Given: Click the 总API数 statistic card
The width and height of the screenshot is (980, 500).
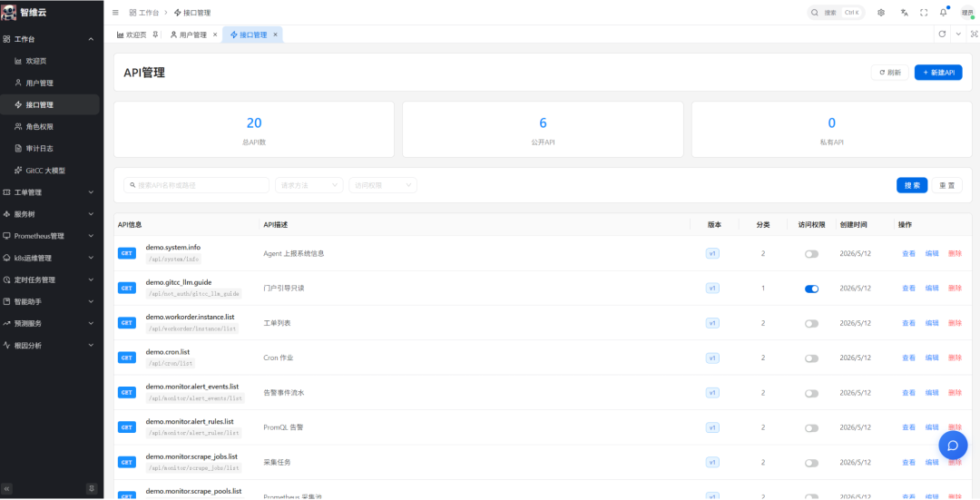Looking at the screenshot, I should tap(254, 130).
